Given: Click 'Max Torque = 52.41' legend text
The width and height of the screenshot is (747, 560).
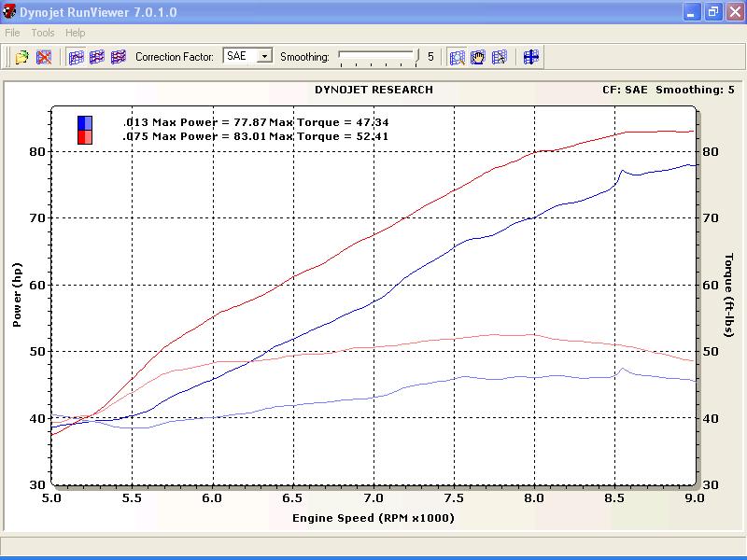Looking at the screenshot, I should tap(329, 136).
